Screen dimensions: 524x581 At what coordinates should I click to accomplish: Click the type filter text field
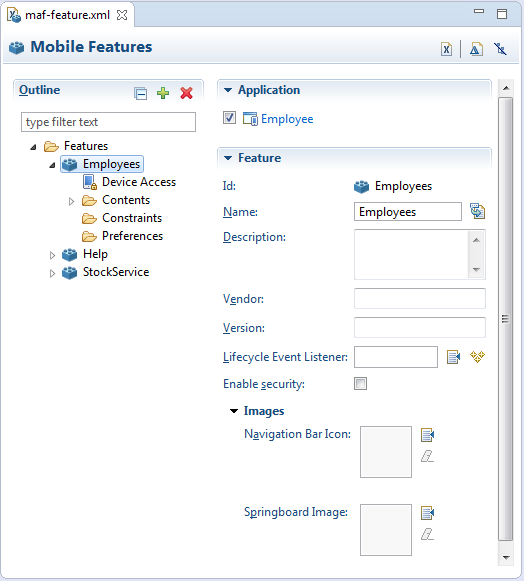coord(108,122)
